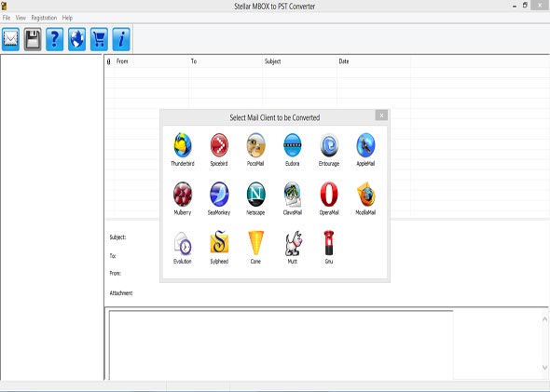The width and height of the screenshot is (550, 392).
Task: Minimize the Stellar MBOX to PST Converter window
Action: point(515,6)
